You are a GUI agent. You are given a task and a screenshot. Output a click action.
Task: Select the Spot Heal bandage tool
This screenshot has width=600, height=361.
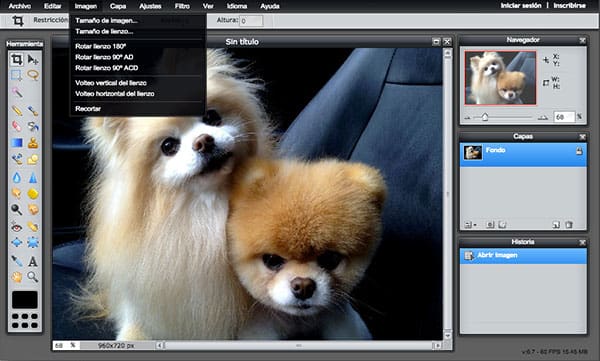click(33, 227)
